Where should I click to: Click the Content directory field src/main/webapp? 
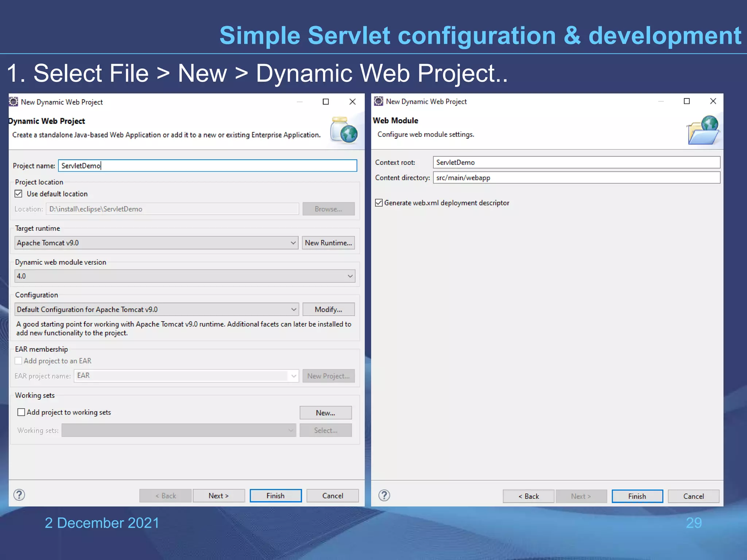[x=576, y=178]
